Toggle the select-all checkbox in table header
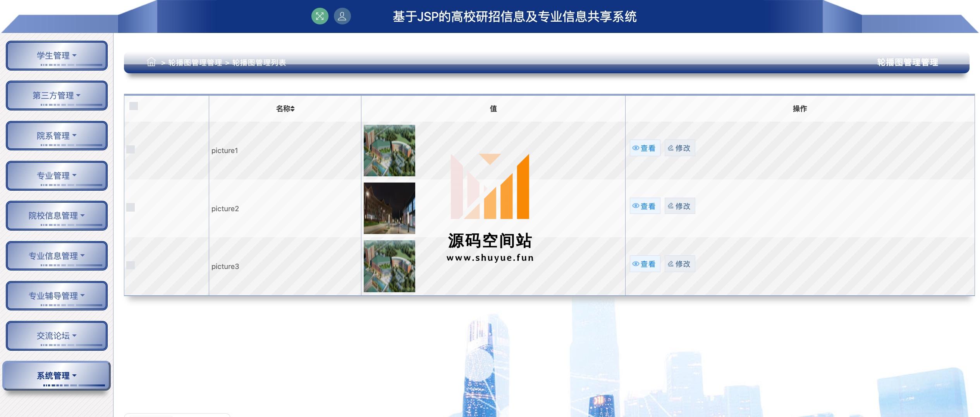The image size is (980, 417). coord(134,106)
